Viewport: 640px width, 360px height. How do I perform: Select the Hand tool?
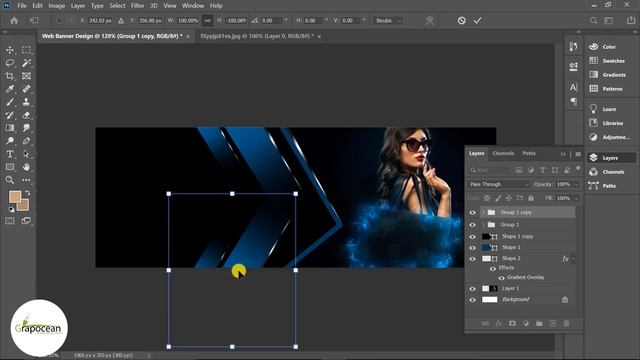(26, 167)
